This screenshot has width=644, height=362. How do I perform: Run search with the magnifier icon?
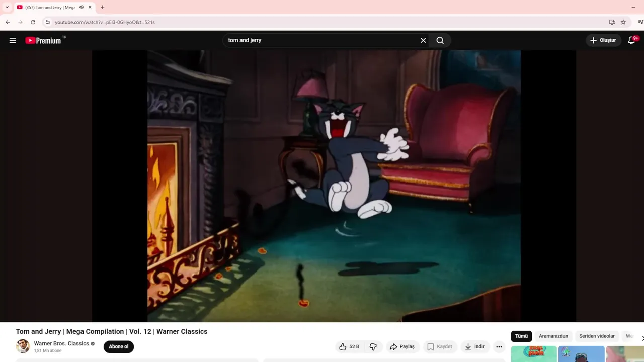point(440,40)
